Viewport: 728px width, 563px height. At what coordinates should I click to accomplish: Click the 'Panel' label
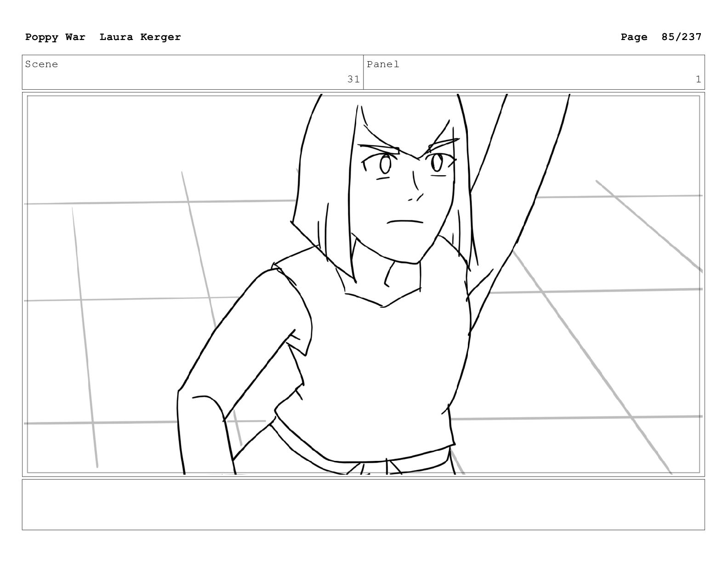pos(383,64)
